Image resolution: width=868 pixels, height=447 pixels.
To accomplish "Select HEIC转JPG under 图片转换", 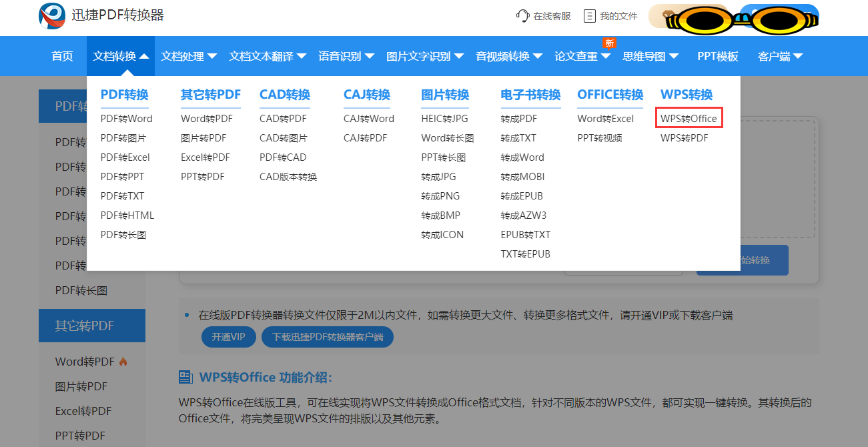I will [x=445, y=119].
